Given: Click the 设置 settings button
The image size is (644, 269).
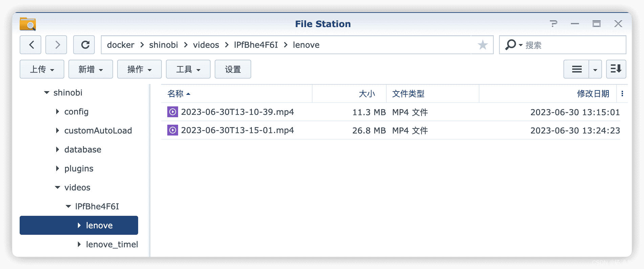Looking at the screenshot, I should (x=233, y=69).
